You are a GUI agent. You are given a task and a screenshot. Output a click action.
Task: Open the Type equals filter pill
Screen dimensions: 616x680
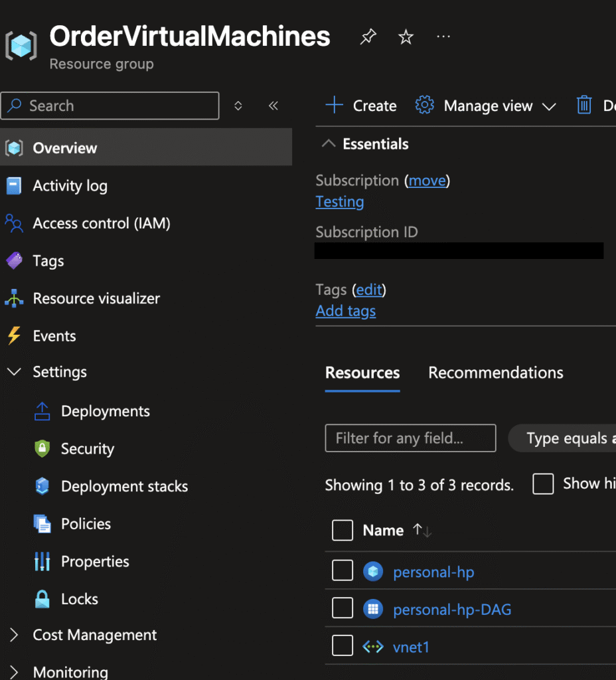tap(562, 438)
